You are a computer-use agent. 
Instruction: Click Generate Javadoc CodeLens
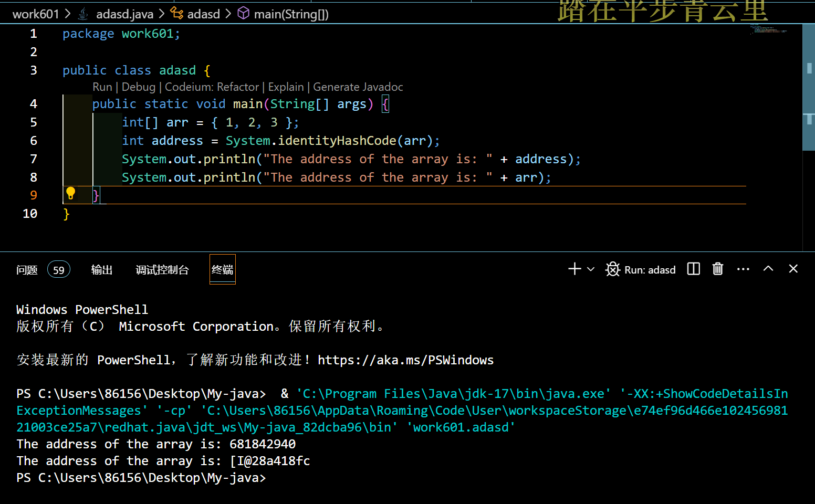tap(358, 87)
